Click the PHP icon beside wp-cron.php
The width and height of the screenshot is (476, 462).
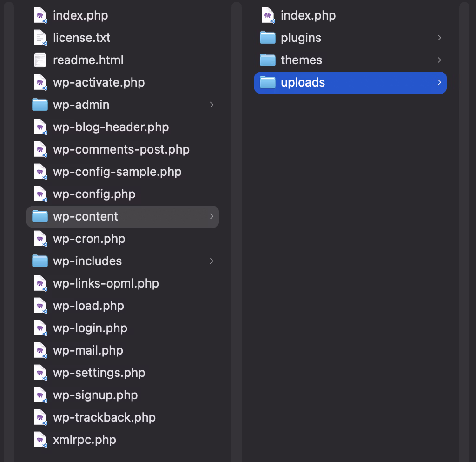coord(40,239)
